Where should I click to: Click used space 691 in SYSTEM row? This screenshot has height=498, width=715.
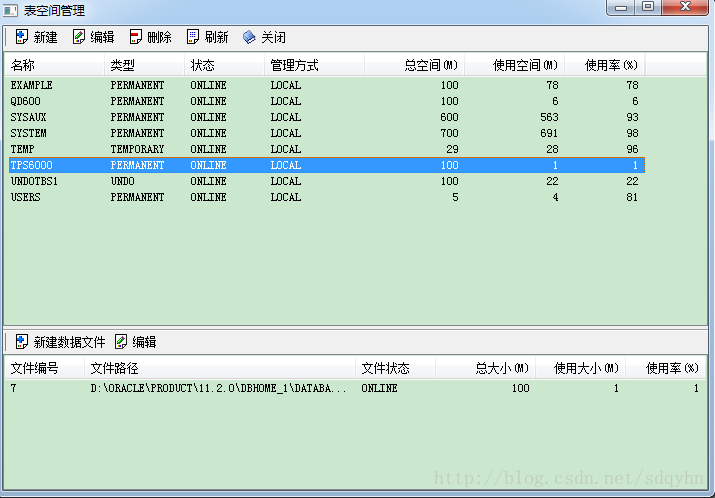549,133
